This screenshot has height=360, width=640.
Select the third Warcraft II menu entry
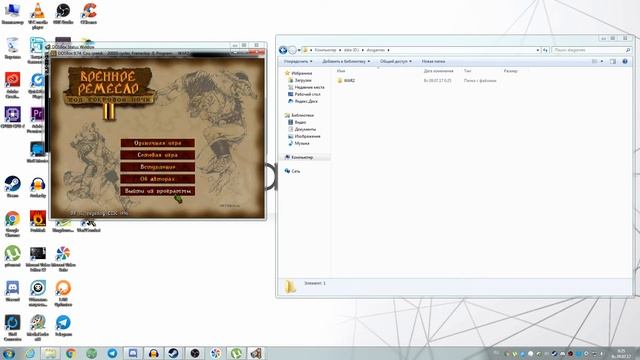point(158,167)
